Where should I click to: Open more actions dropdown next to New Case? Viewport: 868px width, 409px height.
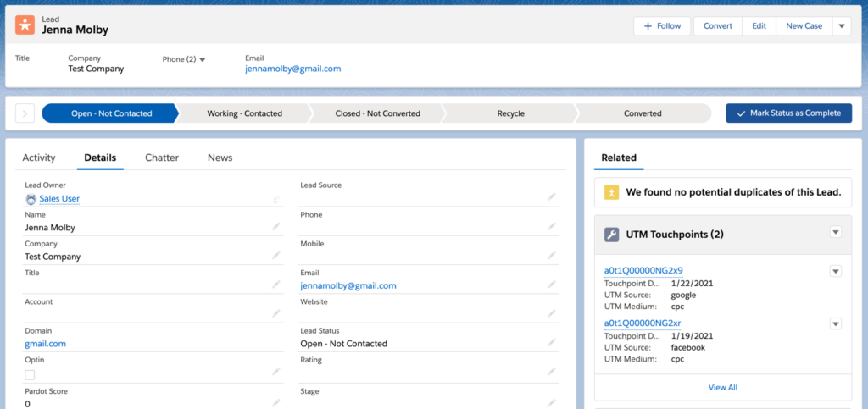pyautogui.click(x=842, y=26)
